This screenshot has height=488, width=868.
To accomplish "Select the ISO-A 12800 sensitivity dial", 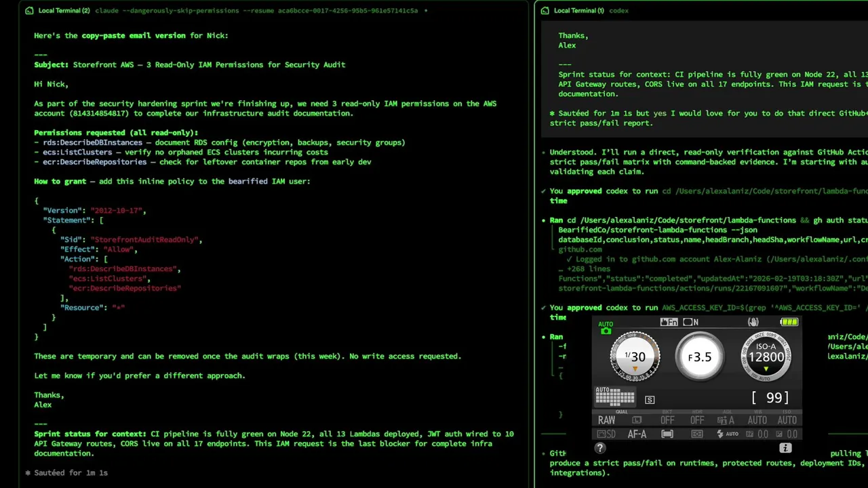I will 766,357.
